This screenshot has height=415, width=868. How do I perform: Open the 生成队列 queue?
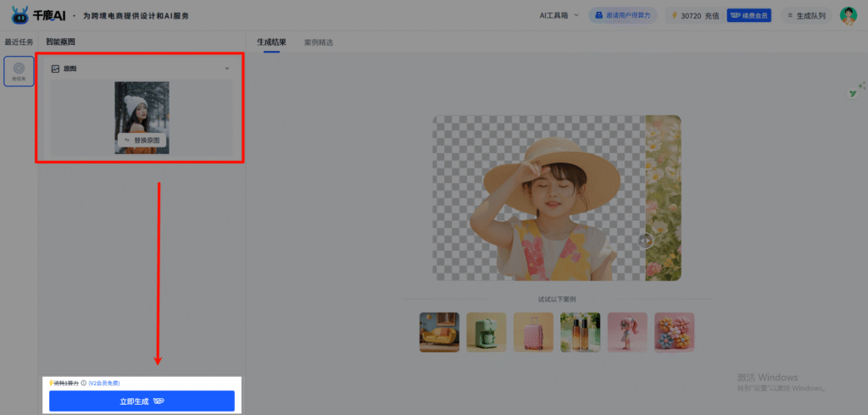804,15
